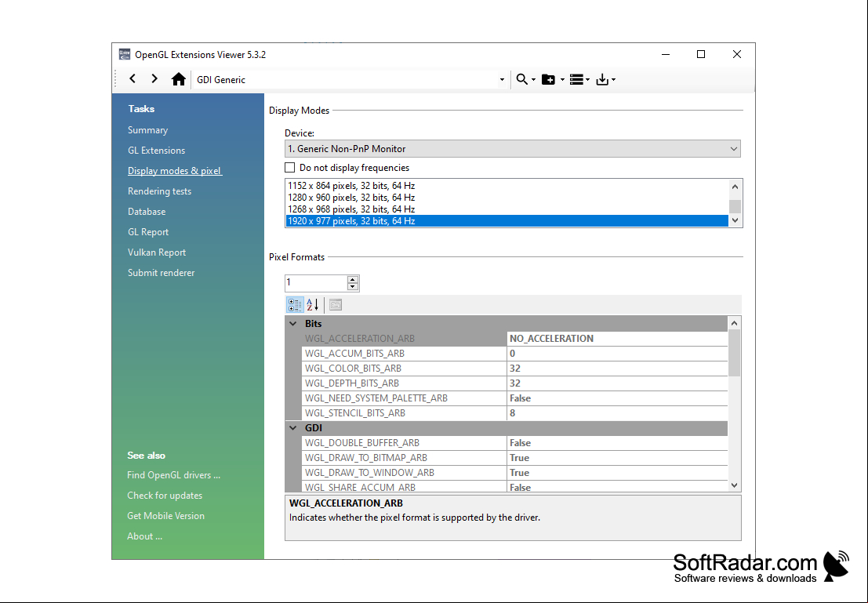Click Find OpenGL drivers link

point(174,475)
